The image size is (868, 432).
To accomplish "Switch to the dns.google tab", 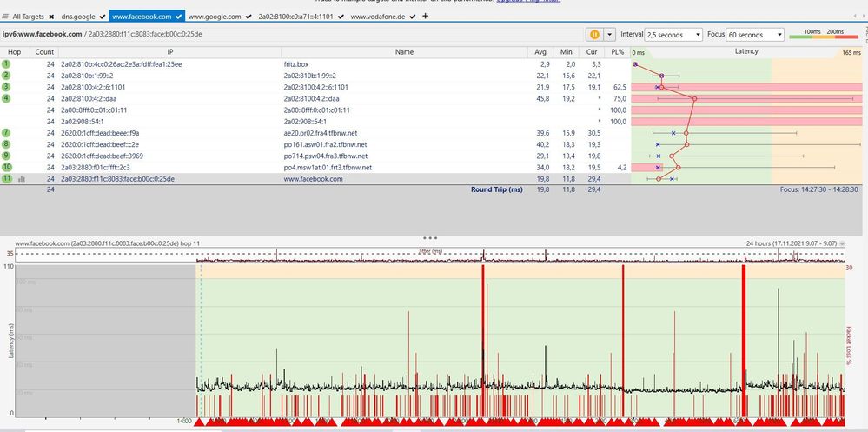I will pos(78,17).
